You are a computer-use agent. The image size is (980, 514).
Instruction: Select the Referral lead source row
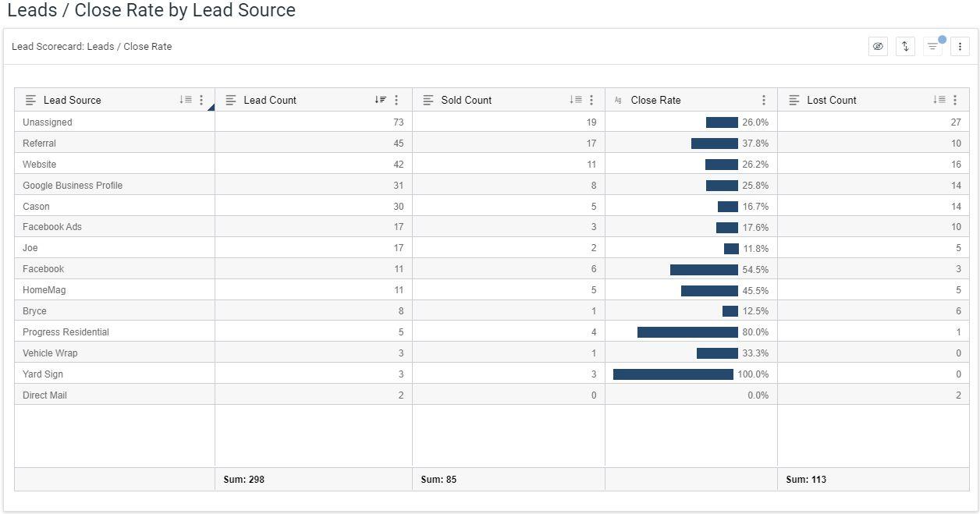[39, 144]
